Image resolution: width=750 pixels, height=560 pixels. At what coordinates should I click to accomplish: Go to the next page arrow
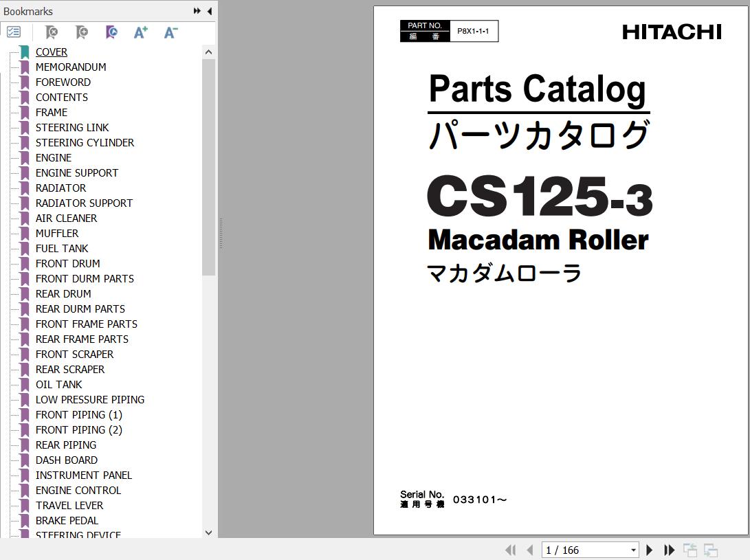click(x=649, y=550)
